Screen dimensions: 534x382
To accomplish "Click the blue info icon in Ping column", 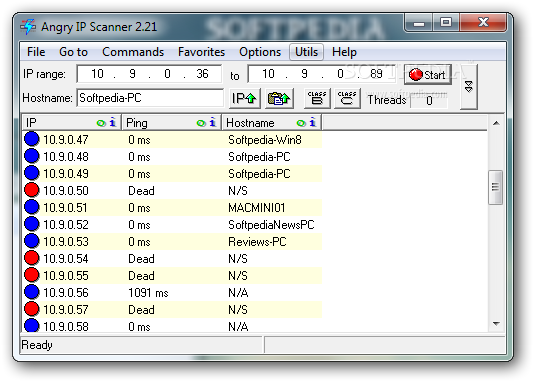I will tap(213, 122).
